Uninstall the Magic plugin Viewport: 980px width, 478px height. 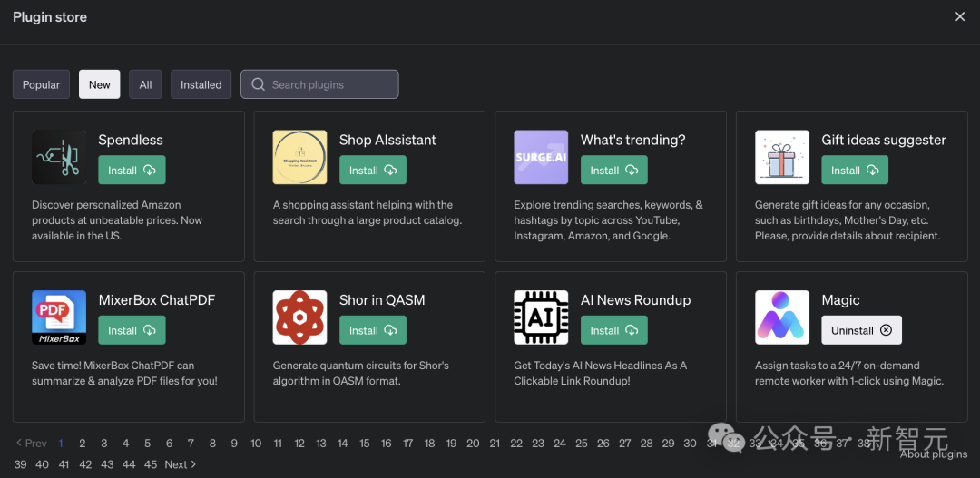861,330
